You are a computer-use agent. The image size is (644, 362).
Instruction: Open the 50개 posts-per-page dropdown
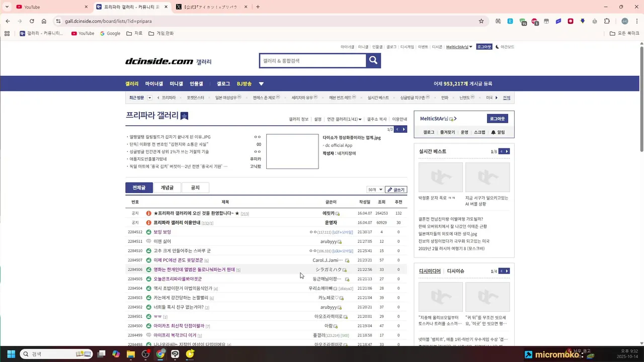coord(375,190)
